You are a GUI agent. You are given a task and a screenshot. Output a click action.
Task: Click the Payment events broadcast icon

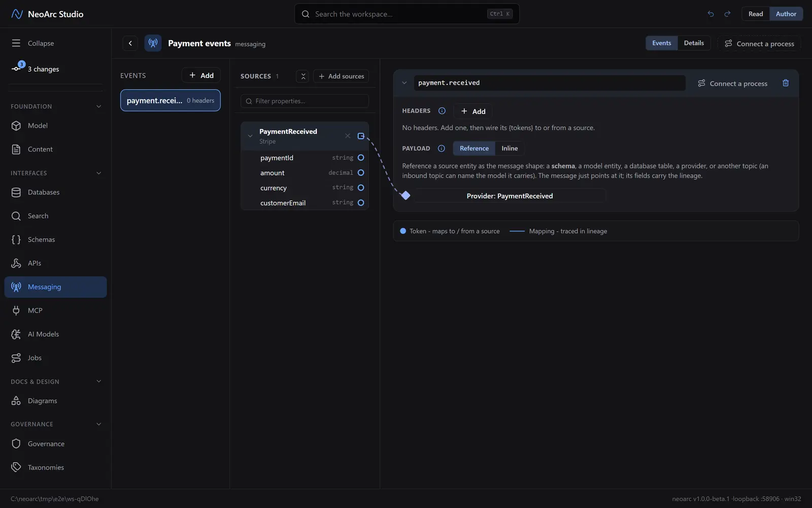click(x=153, y=43)
